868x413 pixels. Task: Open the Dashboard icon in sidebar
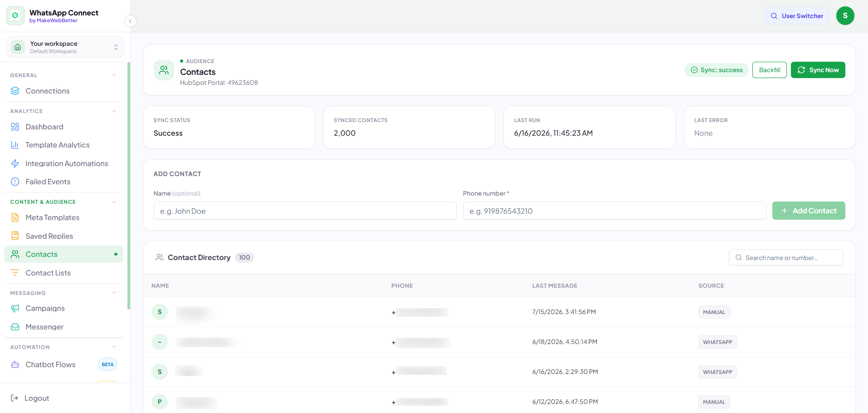pos(15,127)
